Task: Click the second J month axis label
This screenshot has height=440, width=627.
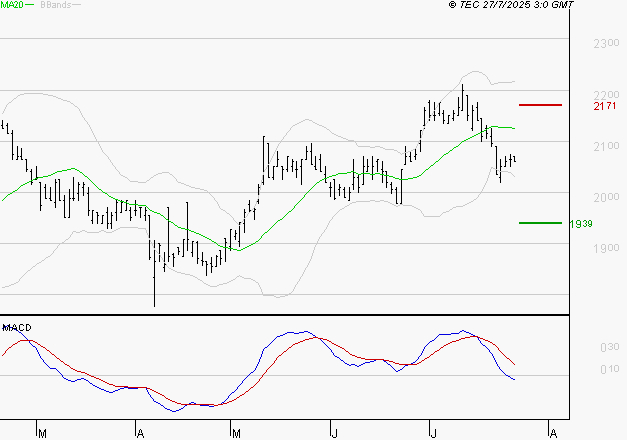Action: [x=433, y=434]
